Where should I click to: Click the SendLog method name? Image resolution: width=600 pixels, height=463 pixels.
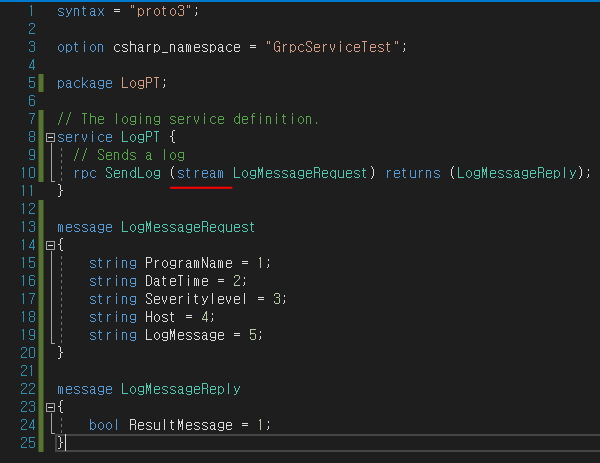click(x=133, y=173)
